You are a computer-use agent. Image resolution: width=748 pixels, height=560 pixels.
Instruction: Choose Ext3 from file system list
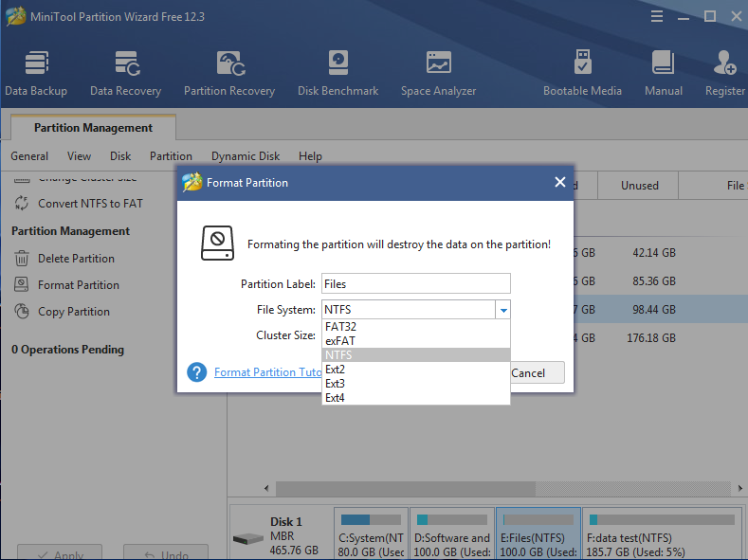pyautogui.click(x=416, y=384)
